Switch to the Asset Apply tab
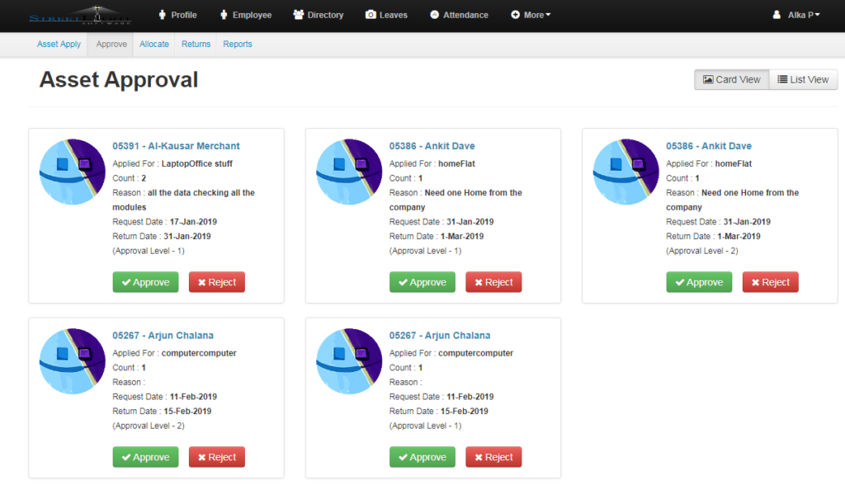 pos(59,44)
